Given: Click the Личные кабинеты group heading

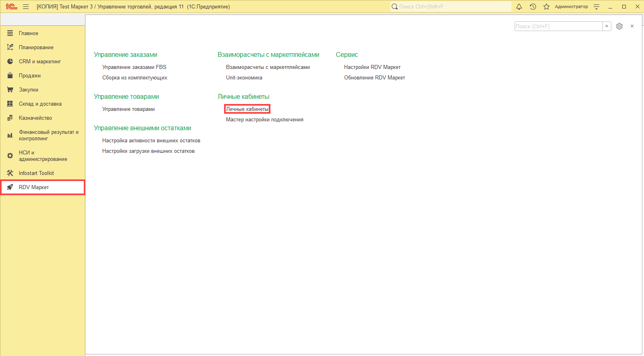Looking at the screenshot, I should 243,96.
